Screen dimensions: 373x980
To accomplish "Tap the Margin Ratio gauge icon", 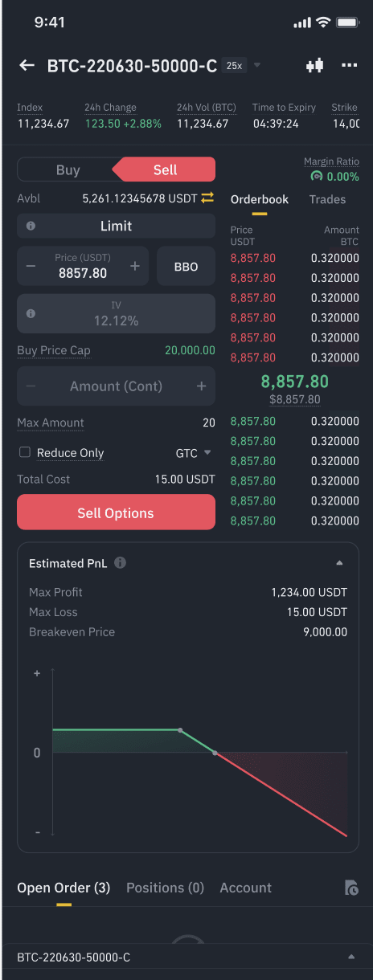I will 317,176.
